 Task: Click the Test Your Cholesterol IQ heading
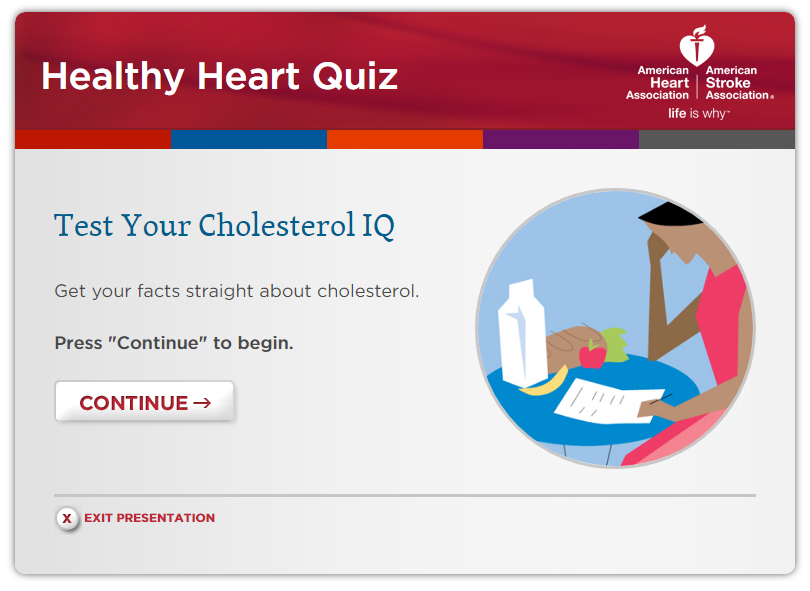[x=224, y=226]
